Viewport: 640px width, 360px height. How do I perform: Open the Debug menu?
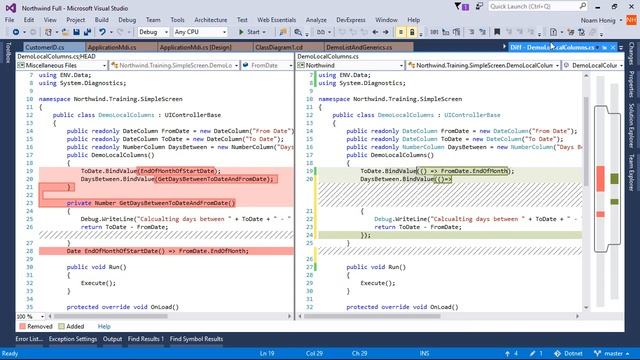coord(127,20)
